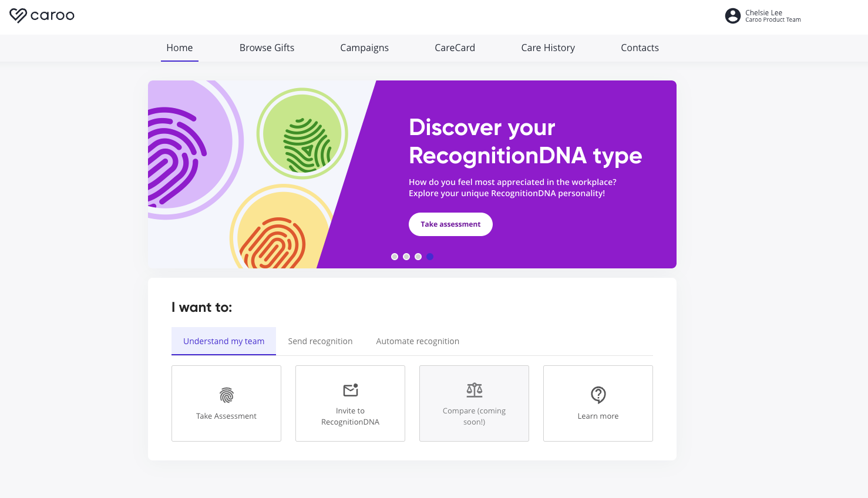
Task: Click the Chelsie Lee account area
Action: tap(763, 16)
